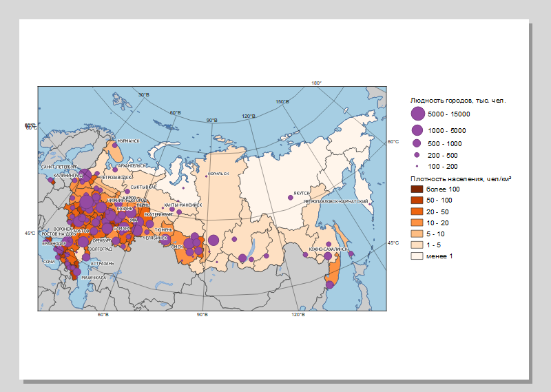
Task: Pick the orange '20 - 50' density swatch
Action: 417,212
